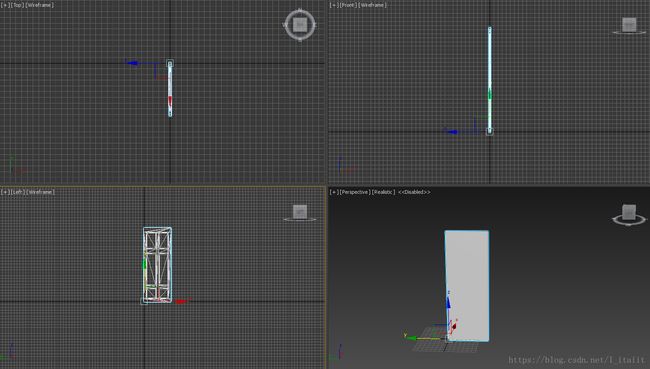Click the ViewCube in the Perspective viewport
This screenshot has height=369, width=650.
(x=629, y=214)
